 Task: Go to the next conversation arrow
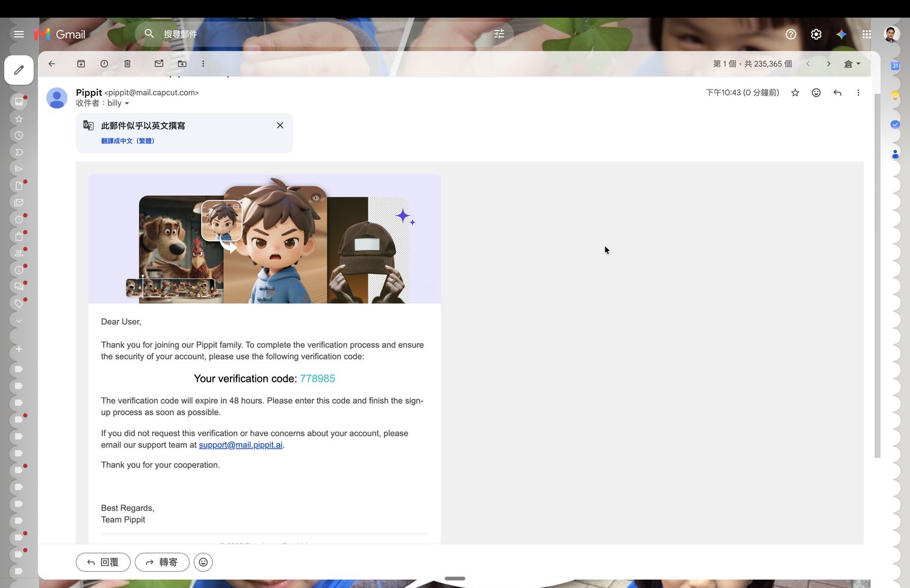(828, 64)
